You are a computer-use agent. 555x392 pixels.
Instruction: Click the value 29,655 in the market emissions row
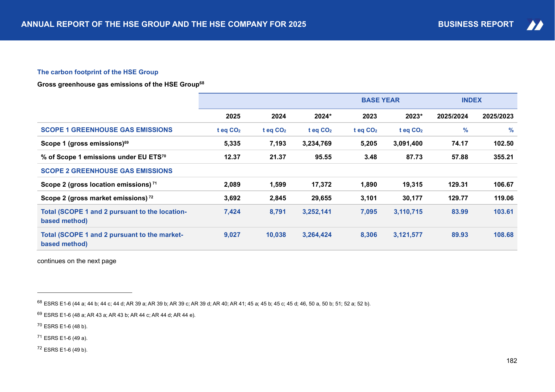[x=322, y=198]
